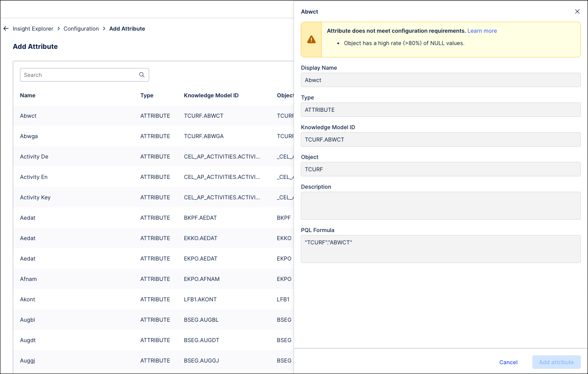588x374 pixels.
Task: Select the Augdt row
Action: [153, 340]
